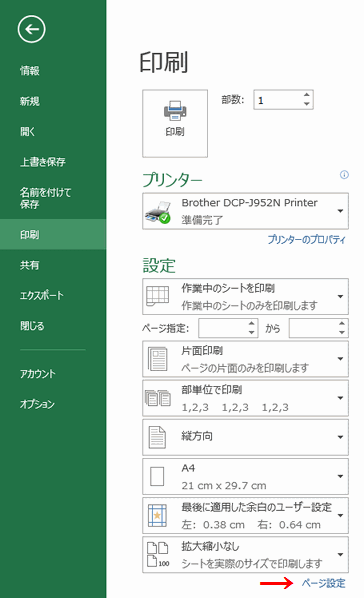Click the A4 paper size icon
364x598 pixels.
[157, 476]
